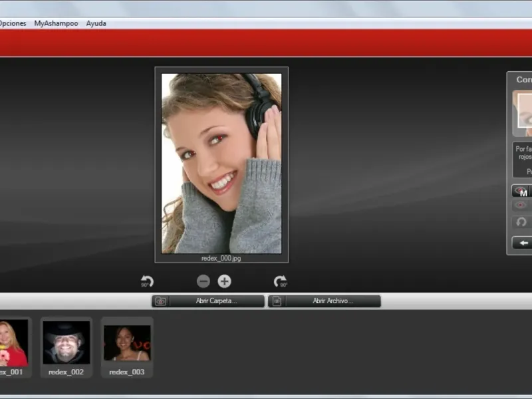Click the file icon beside Abrir Archivo
Viewport: 532px width, 399px height.
coord(277,301)
